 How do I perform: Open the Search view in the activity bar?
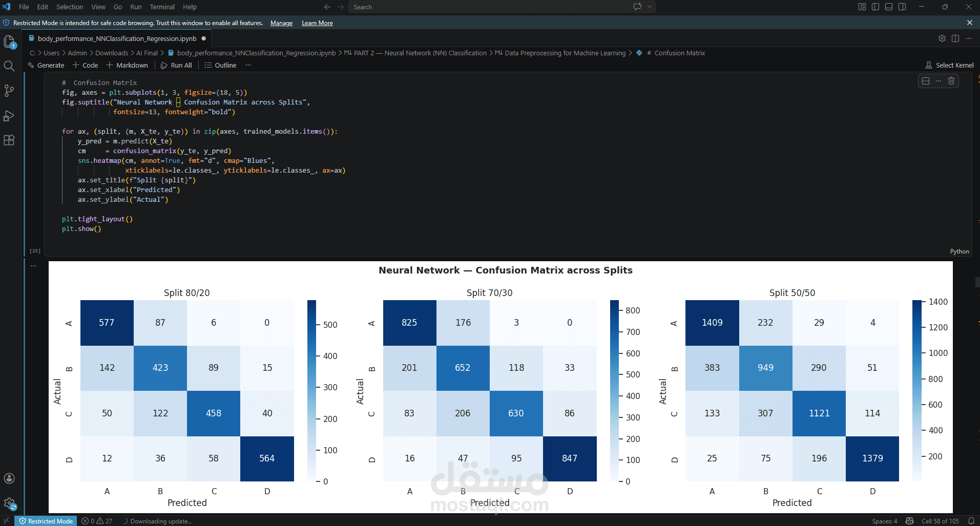pos(9,66)
